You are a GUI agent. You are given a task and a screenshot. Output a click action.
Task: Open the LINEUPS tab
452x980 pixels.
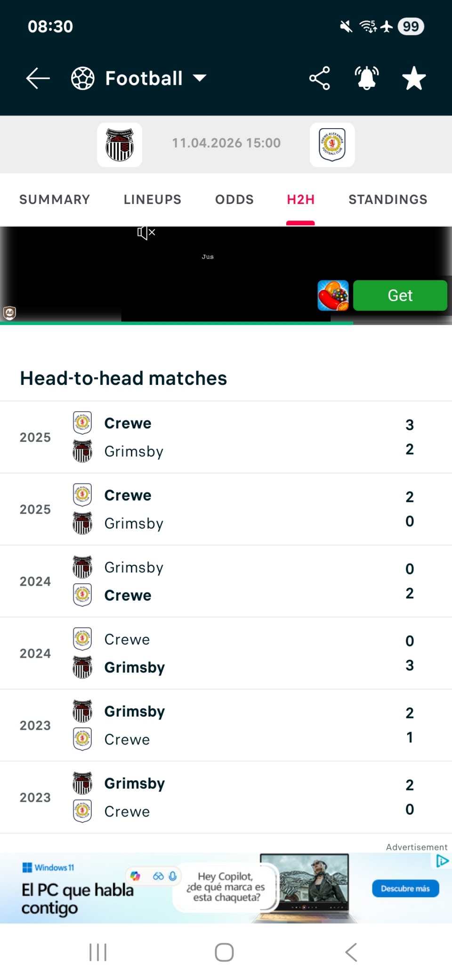[x=153, y=199]
